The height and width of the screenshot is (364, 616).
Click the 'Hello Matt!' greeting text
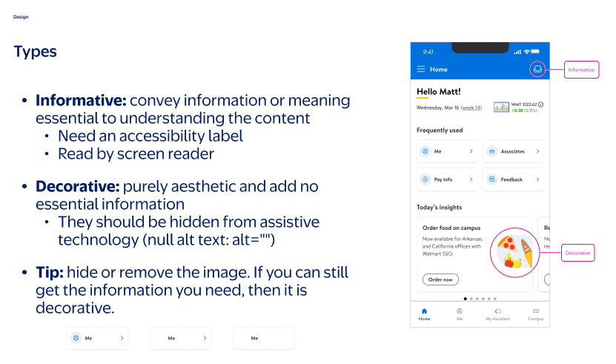point(438,92)
